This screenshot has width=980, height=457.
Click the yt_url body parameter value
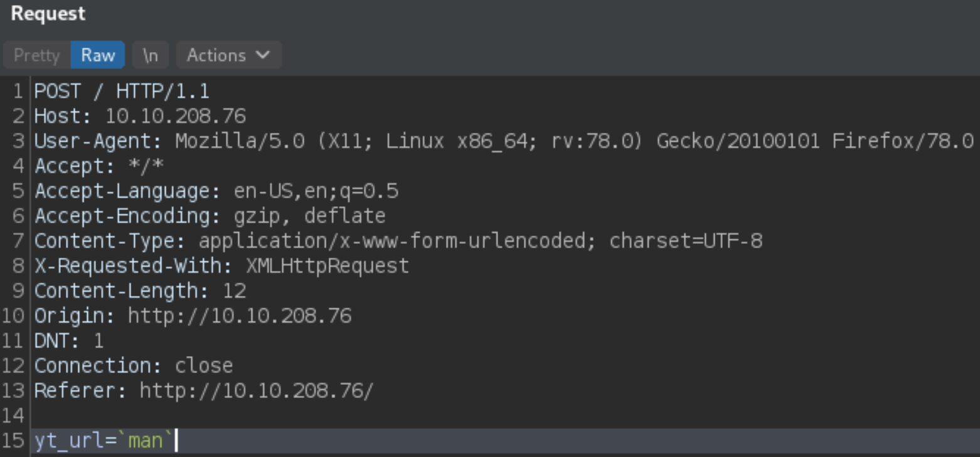tap(146, 441)
